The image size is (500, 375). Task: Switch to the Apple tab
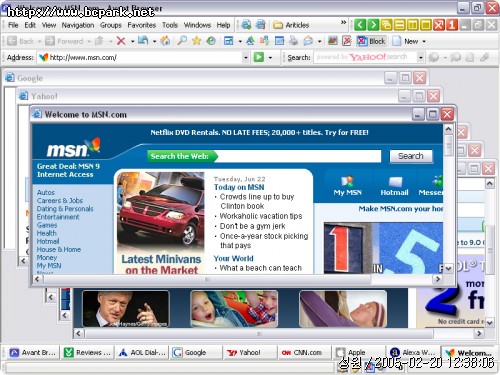pos(358,352)
